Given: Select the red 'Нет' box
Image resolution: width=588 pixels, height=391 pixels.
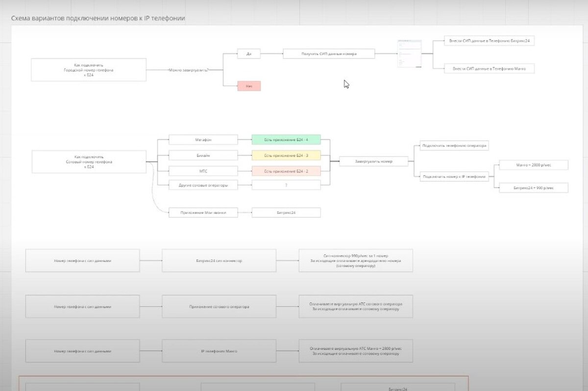Looking at the screenshot, I should pyautogui.click(x=249, y=86).
